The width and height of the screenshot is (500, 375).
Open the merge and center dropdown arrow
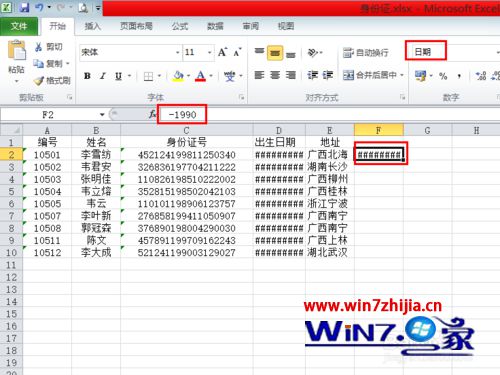click(x=402, y=75)
